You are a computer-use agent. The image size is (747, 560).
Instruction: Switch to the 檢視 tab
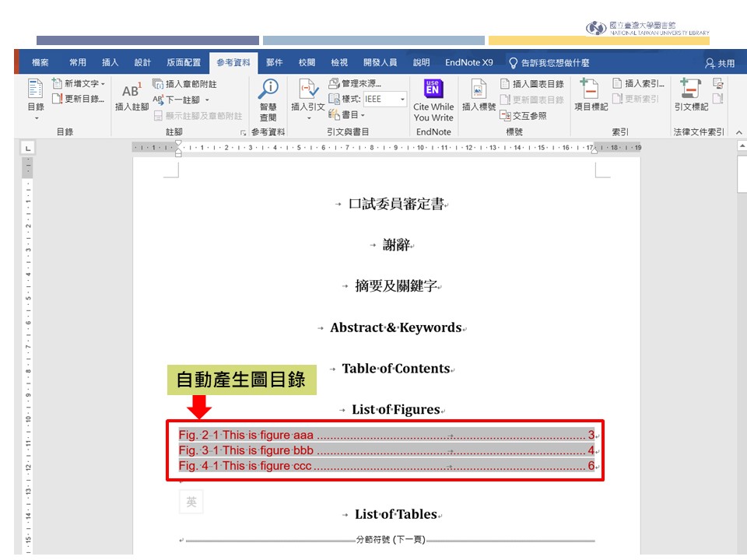(x=339, y=62)
